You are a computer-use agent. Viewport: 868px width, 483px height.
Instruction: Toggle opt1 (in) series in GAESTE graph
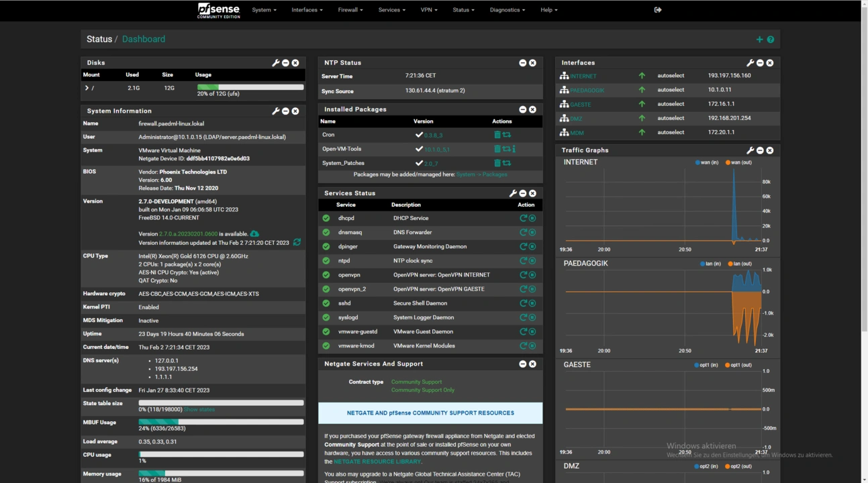pos(706,365)
